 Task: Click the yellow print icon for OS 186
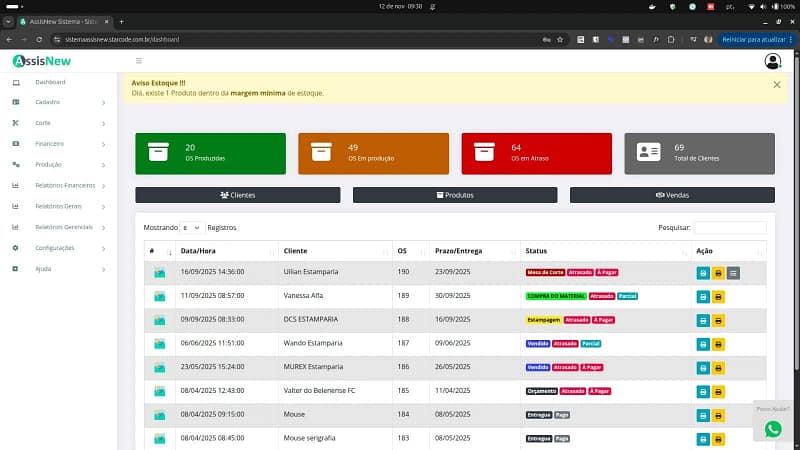(x=718, y=368)
